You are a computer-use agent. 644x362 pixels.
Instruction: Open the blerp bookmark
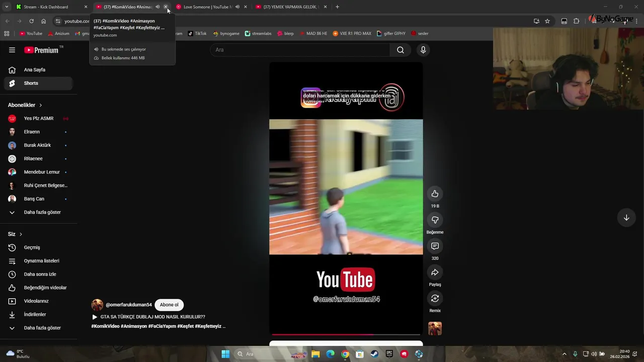(x=285, y=34)
